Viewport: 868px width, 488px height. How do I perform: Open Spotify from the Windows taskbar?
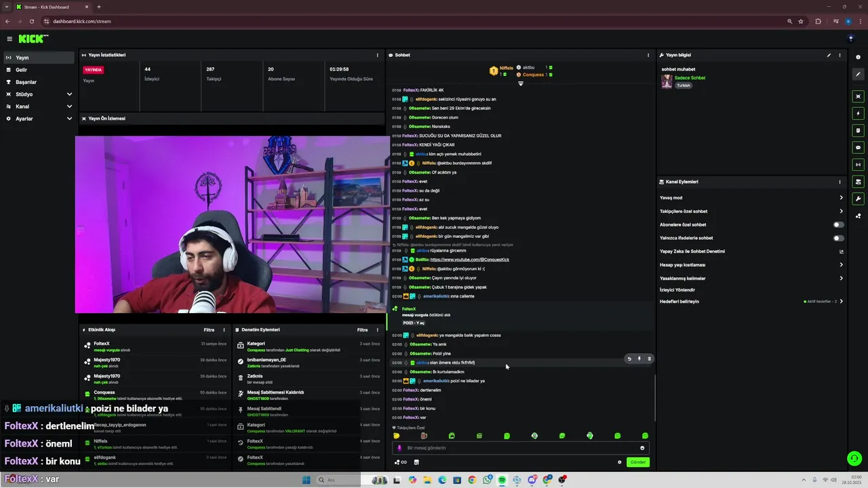click(x=502, y=480)
